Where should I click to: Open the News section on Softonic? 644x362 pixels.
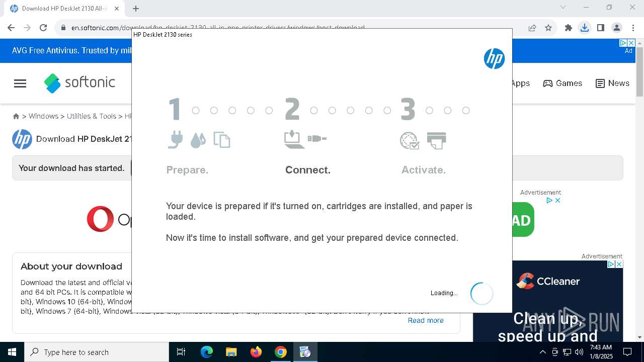(612, 83)
